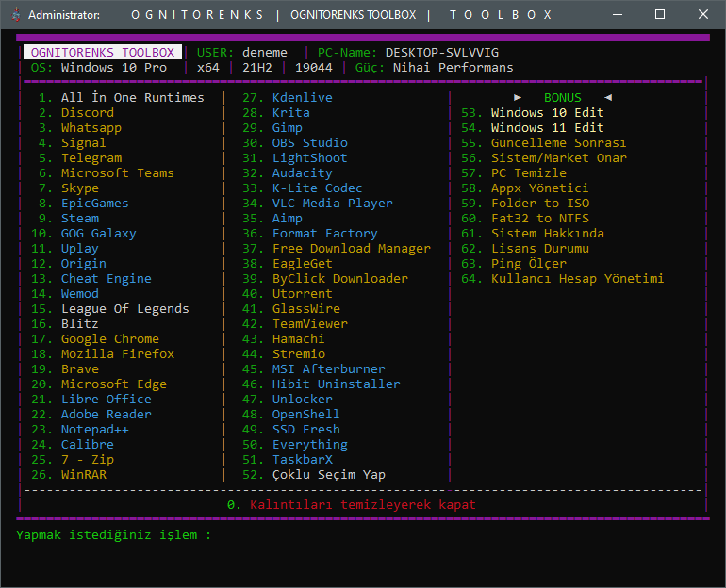Select 'Çoklu Seçim Yap' option
Viewport: 726px width, 588px height.
coord(329,475)
